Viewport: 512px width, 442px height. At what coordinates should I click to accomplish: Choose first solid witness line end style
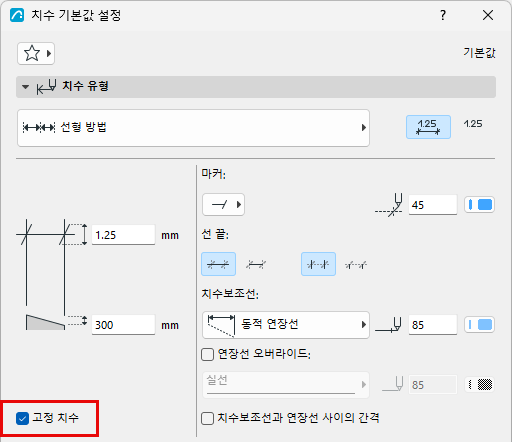tap(218, 264)
